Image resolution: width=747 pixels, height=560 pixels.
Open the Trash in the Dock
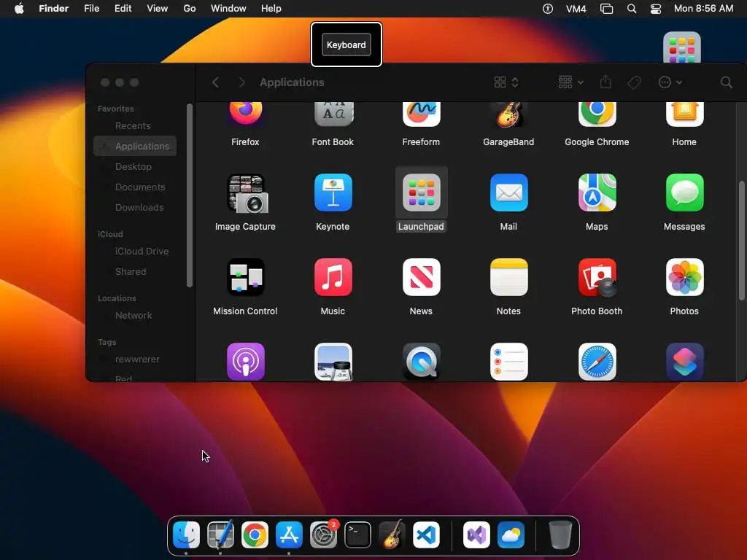[x=560, y=534]
